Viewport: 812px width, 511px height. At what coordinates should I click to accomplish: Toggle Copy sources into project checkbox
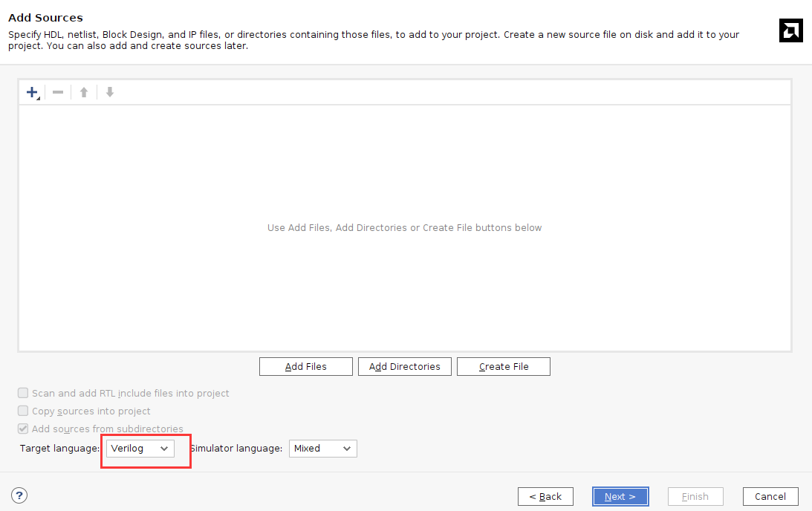click(23, 411)
